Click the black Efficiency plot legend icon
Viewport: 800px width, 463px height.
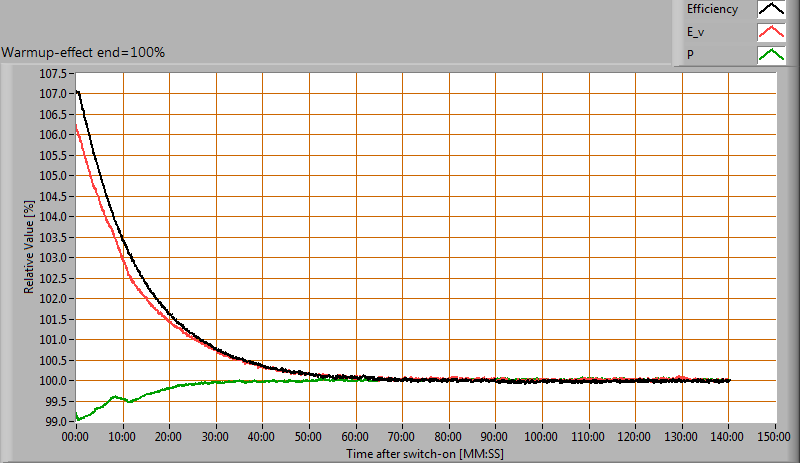click(771, 10)
